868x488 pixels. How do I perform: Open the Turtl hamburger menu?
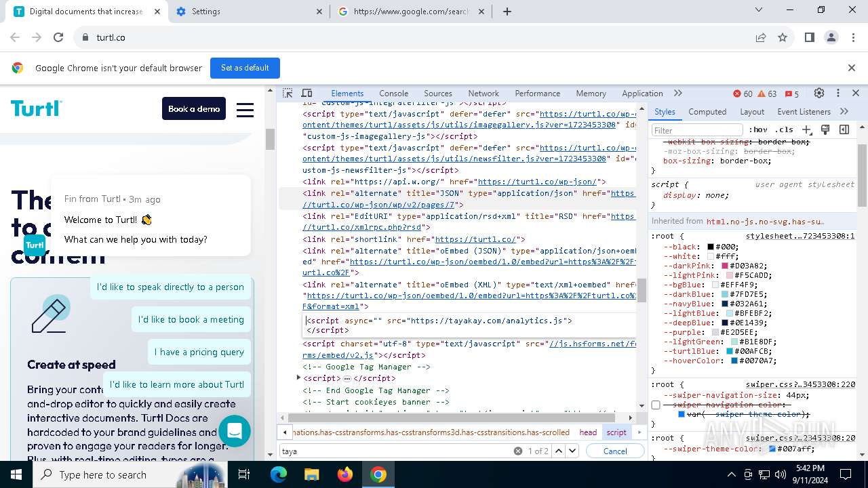245,110
